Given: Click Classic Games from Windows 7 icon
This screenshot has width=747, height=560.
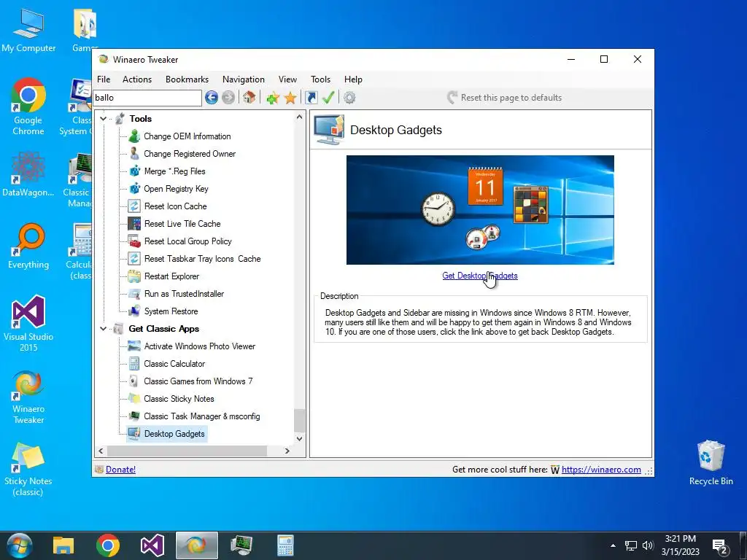Looking at the screenshot, I should [134, 381].
